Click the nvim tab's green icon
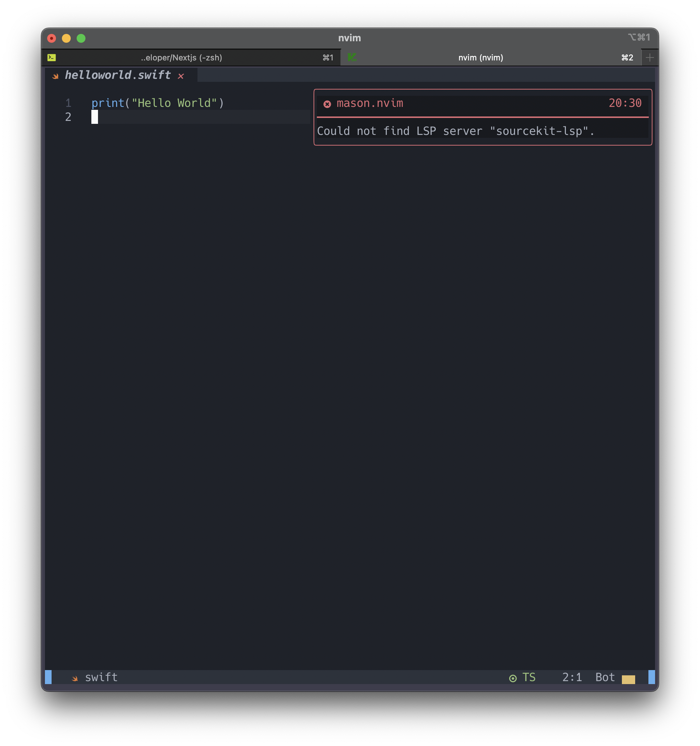Screen dimensions: 700x746 tap(352, 57)
